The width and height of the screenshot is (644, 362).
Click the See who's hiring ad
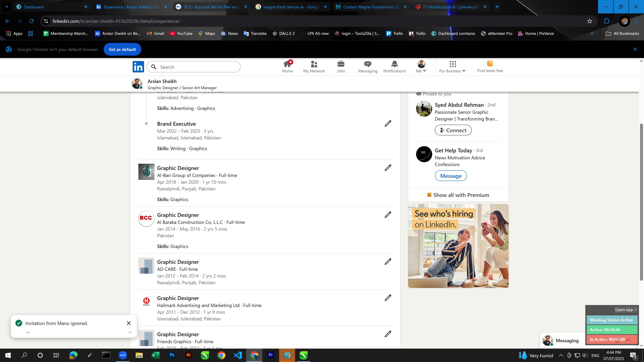458,246
